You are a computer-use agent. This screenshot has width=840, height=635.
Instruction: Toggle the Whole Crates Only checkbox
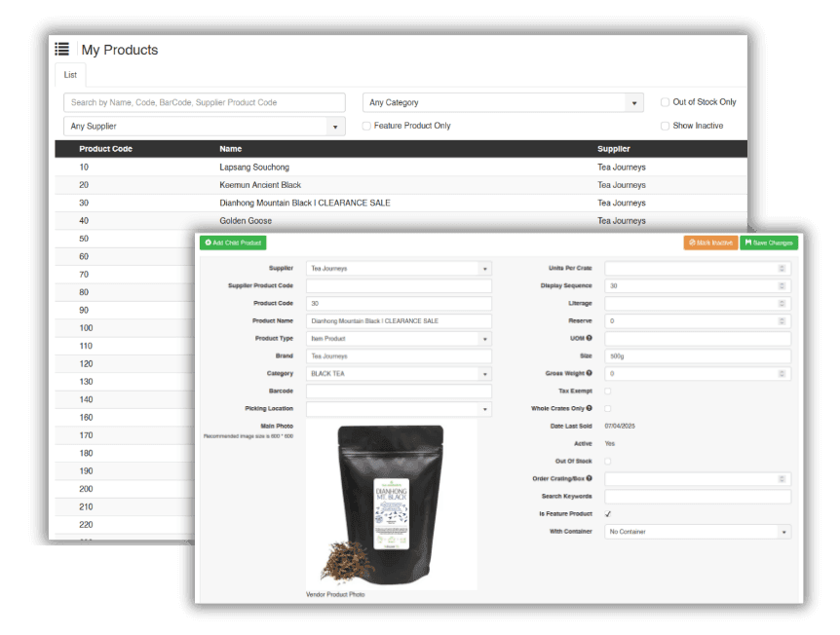pos(608,408)
